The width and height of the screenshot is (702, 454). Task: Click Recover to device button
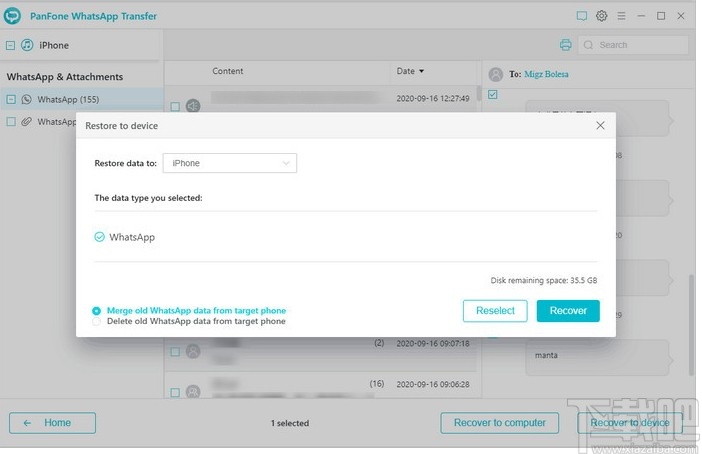click(630, 423)
